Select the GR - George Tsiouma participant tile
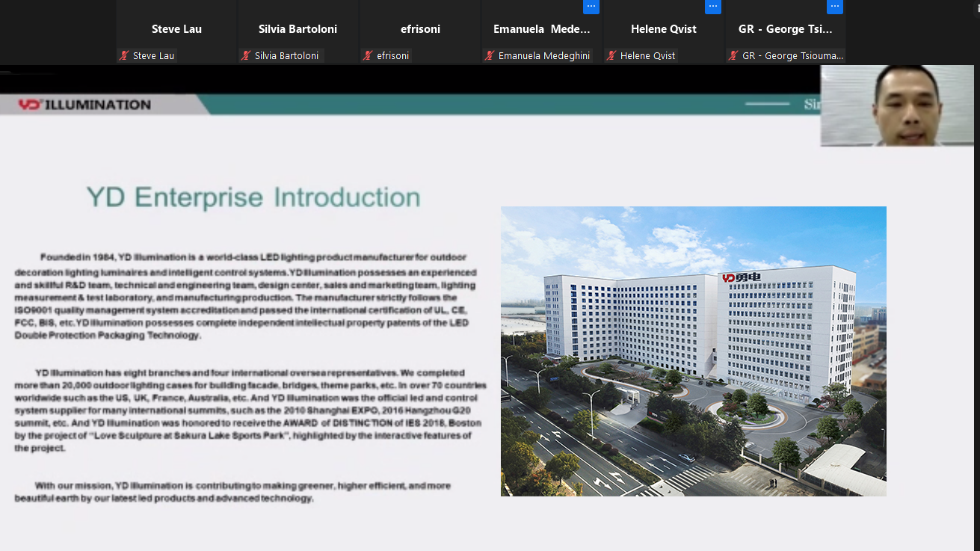 [785, 29]
